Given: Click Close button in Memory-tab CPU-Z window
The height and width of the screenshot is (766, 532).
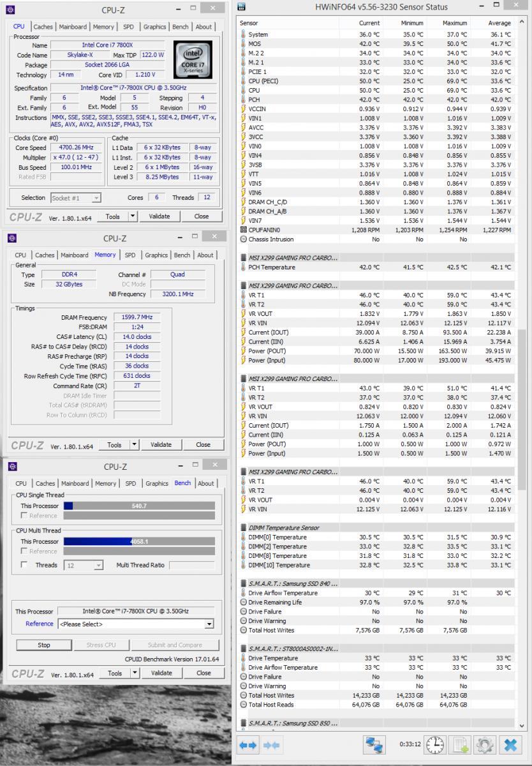Looking at the screenshot, I should coord(203,445).
